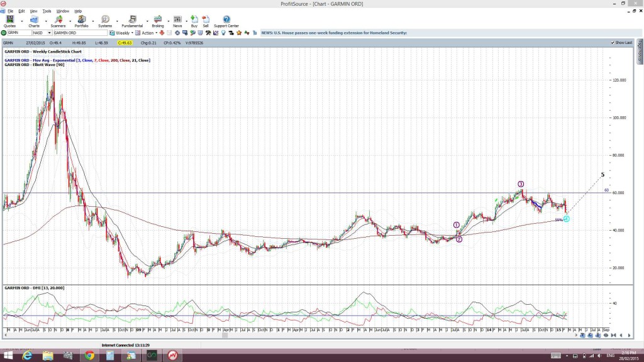Open the File menu
Viewport: 644px width, 362px height.
click(10, 11)
